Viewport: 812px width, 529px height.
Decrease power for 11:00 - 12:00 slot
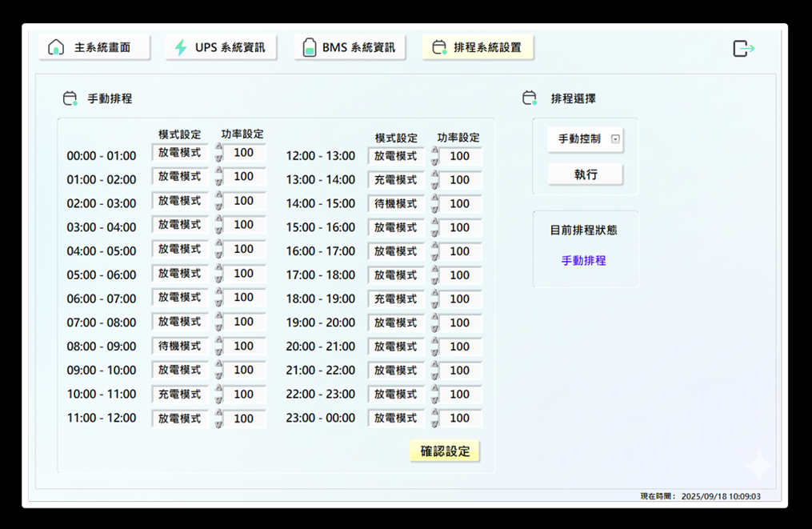(218, 423)
